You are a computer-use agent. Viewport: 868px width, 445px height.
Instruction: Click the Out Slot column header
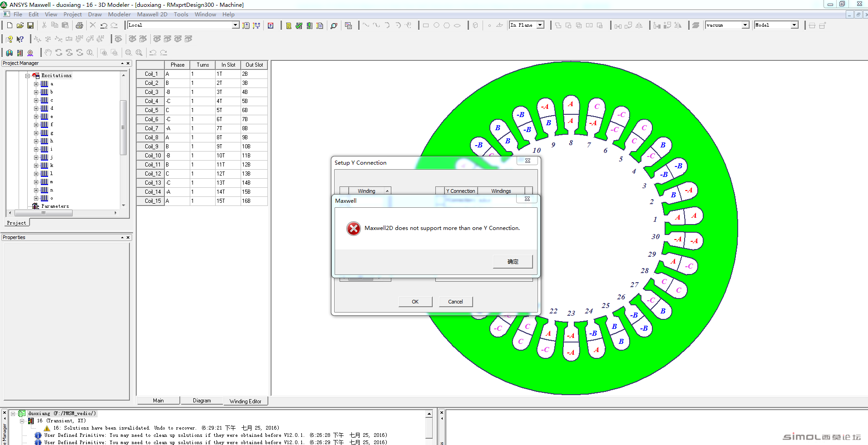tap(254, 65)
